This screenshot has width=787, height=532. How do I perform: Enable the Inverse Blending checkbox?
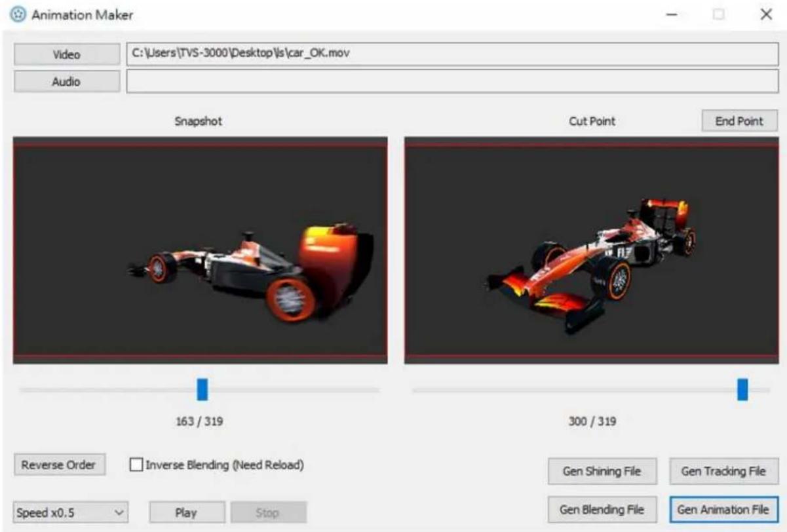point(136,465)
